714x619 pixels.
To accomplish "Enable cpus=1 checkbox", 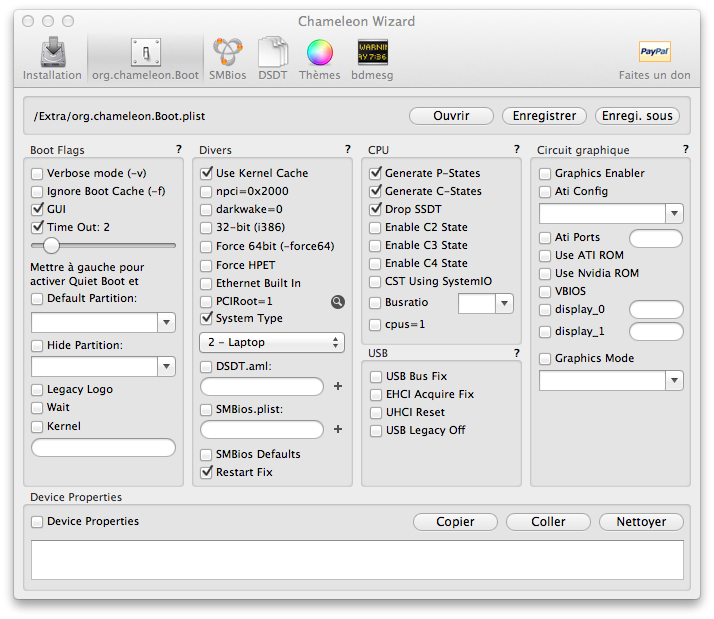I will pos(375,325).
